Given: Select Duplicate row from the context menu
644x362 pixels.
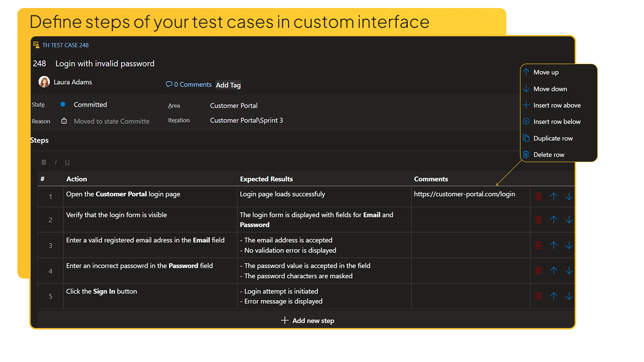Looking at the screenshot, I should 553,138.
